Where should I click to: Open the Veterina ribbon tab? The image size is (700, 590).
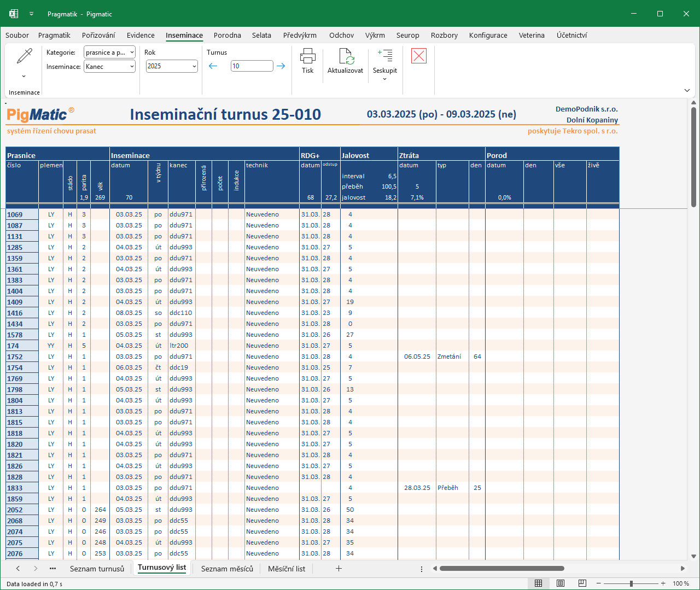(x=532, y=35)
